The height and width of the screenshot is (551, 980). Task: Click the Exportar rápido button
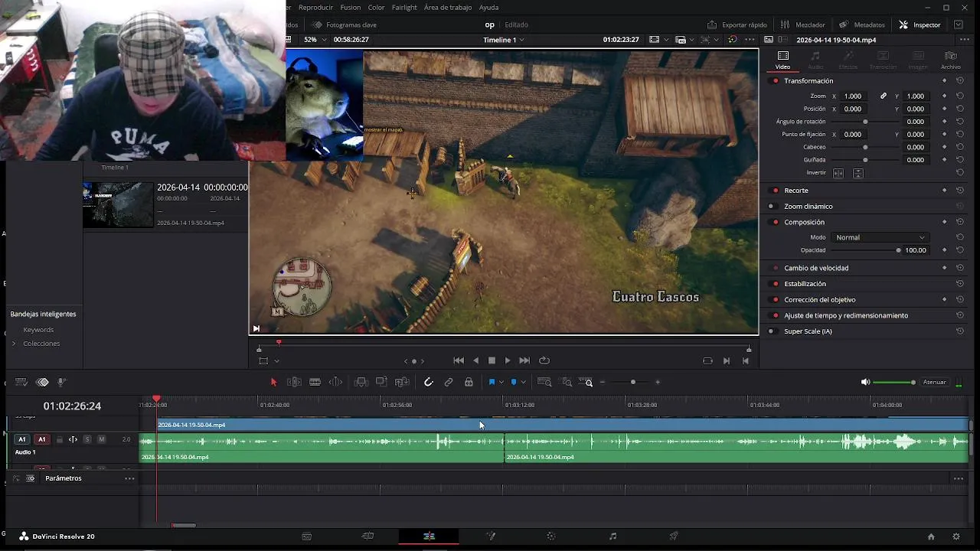[x=737, y=24]
